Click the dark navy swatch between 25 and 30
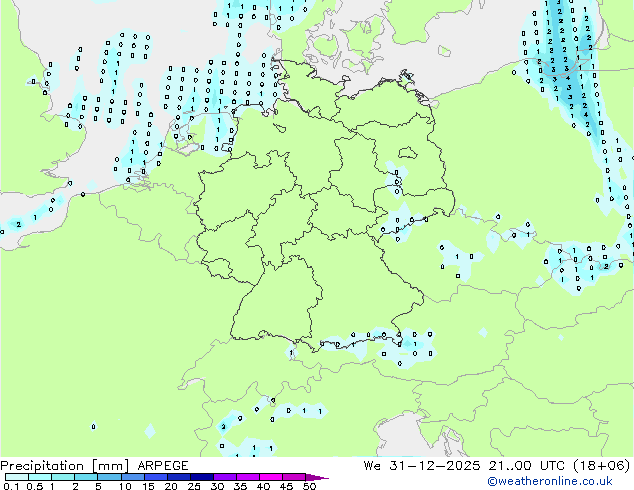Viewport: 634px width, 490px height. 202,477
